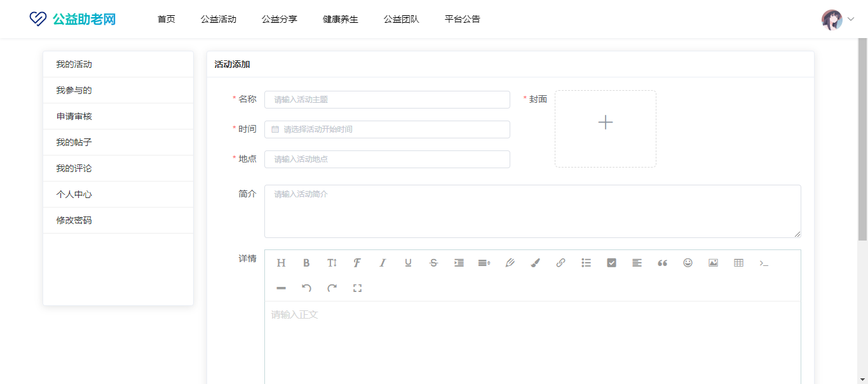Undo the last edit in the editor
Image resolution: width=868 pixels, height=384 pixels.
tap(306, 288)
